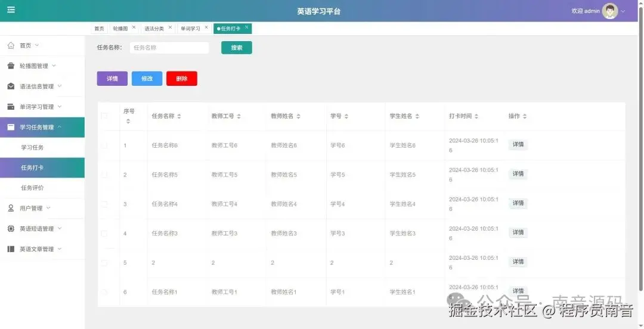Click the user management person icon
Viewport: 644px width, 329px height.
coord(11,208)
